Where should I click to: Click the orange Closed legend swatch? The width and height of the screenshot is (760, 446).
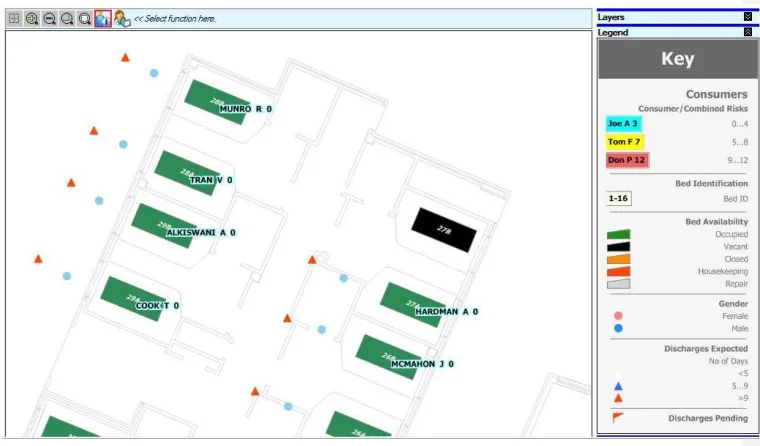click(618, 259)
